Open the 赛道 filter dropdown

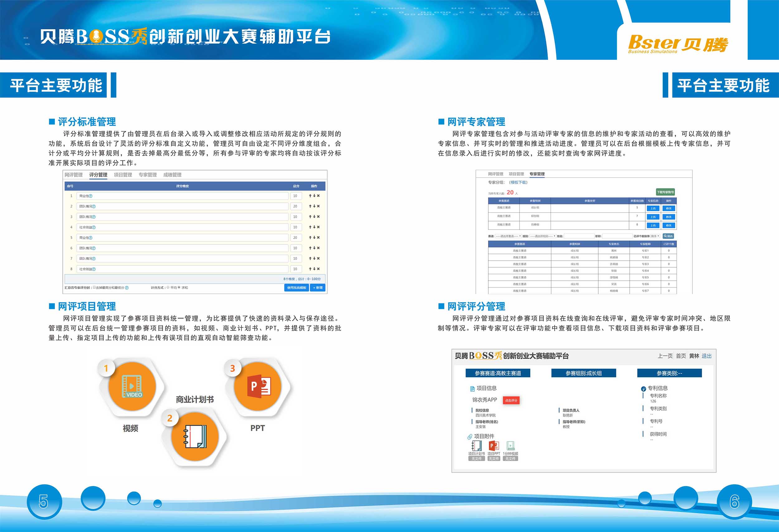[508, 236]
